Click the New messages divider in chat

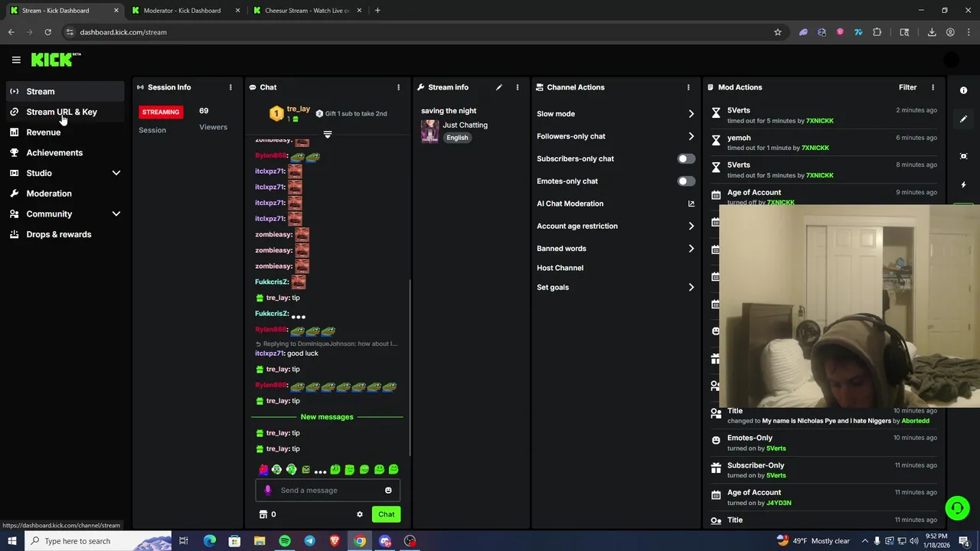[327, 417]
